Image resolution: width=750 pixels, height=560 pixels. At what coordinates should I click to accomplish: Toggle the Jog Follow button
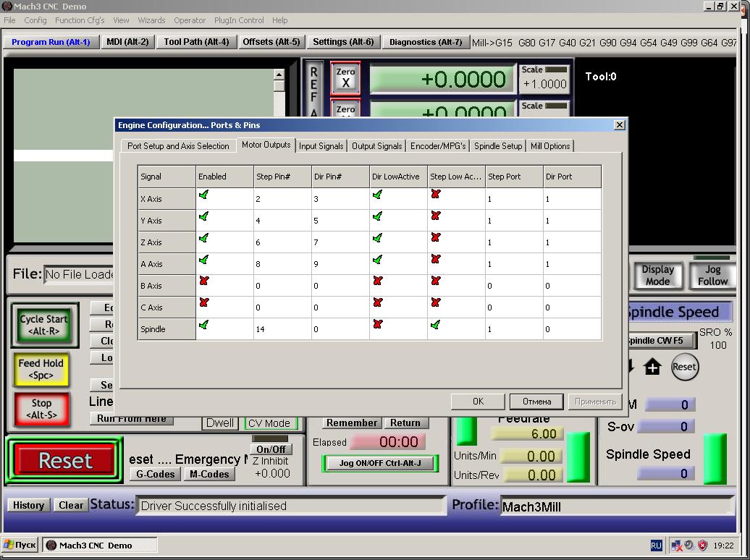coord(712,276)
